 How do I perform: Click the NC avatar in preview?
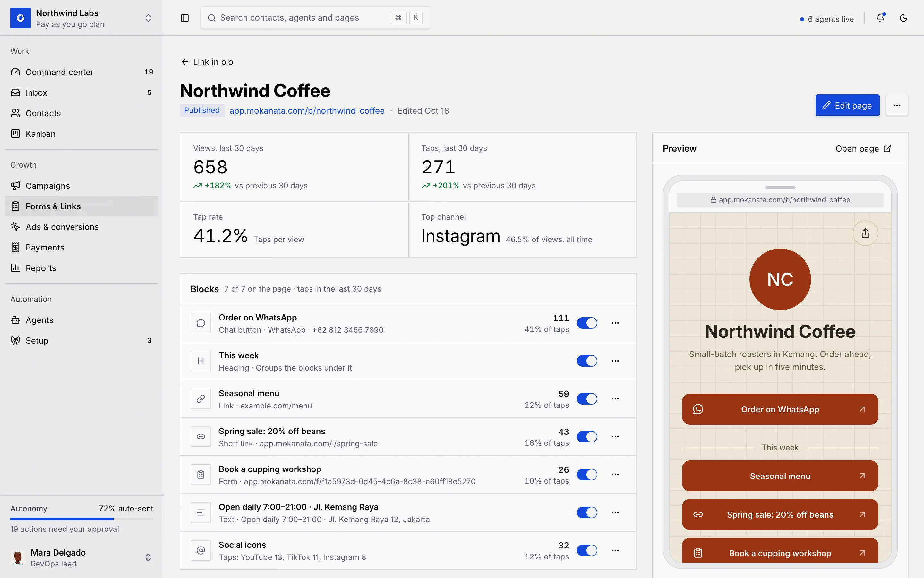[780, 279]
